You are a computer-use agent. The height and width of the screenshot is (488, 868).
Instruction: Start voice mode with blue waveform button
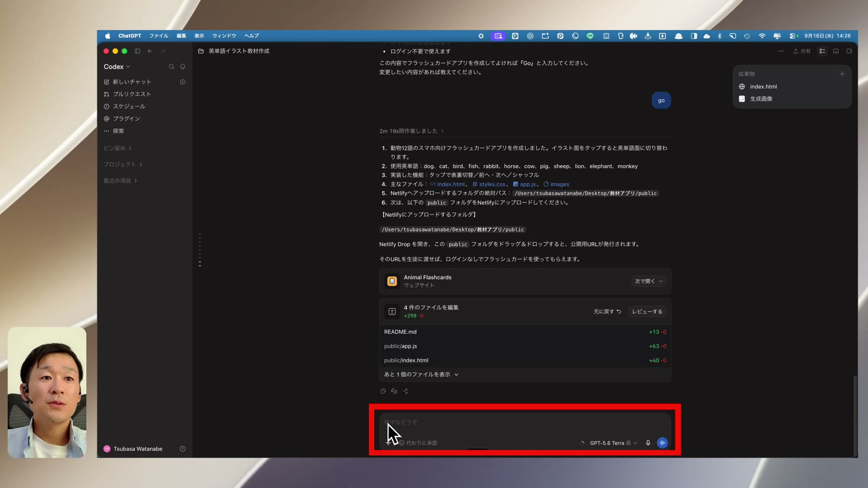pyautogui.click(x=662, y=443)
